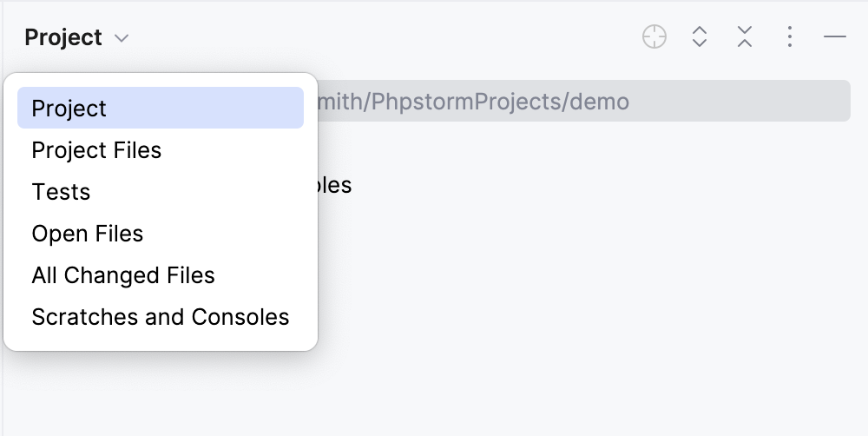The width and height of the screenshot is (868, 436).
Task: Click the bold Project view title
Action: point(63,37)
